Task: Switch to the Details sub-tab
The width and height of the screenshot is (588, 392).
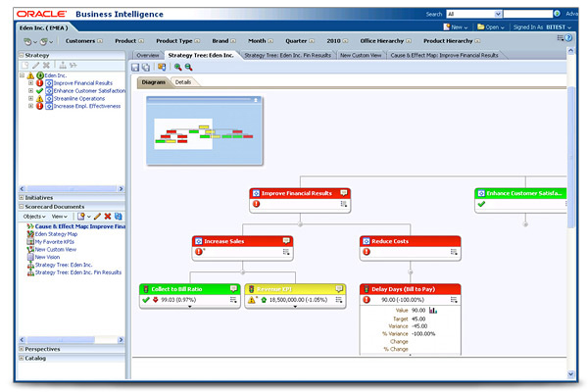Action: tap(183, 81)
